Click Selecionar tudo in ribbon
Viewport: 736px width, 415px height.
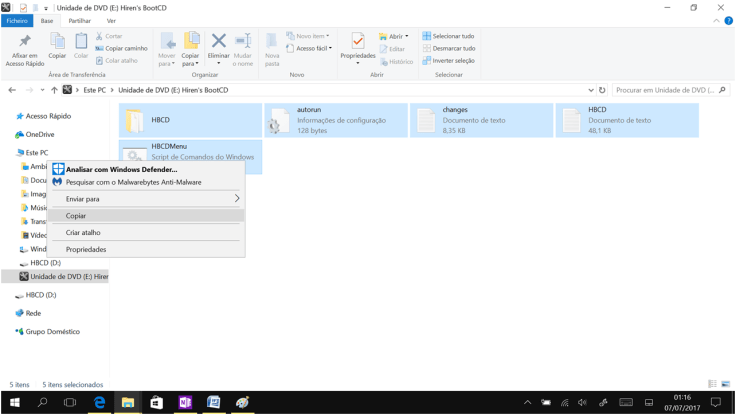click(448, 36)
